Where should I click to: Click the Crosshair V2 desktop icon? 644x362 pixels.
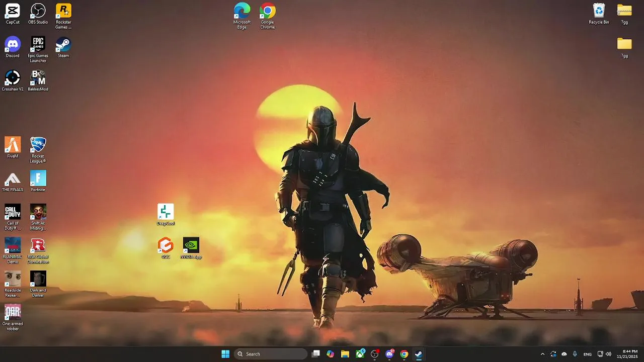pos(13,81)
